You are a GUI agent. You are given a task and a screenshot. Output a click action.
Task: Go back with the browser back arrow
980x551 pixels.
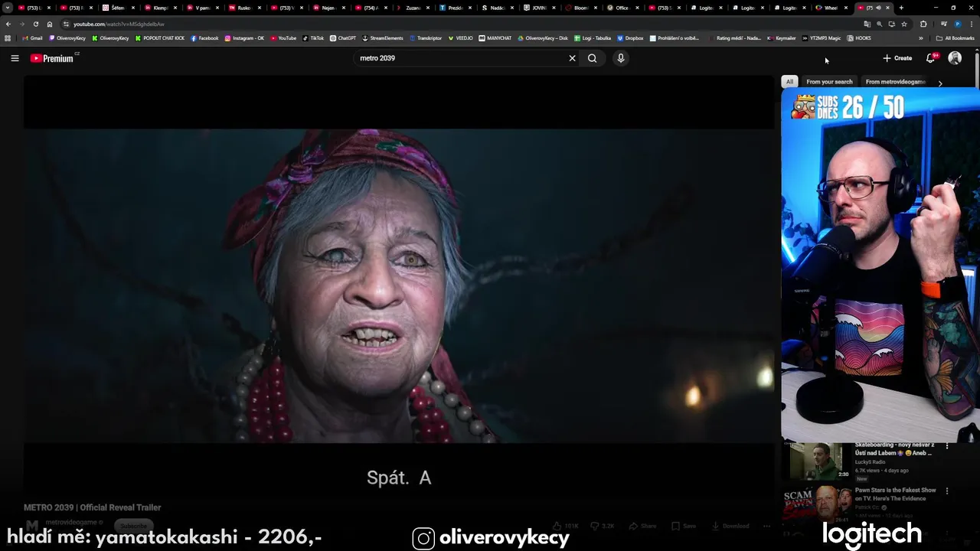pos(8,24)
